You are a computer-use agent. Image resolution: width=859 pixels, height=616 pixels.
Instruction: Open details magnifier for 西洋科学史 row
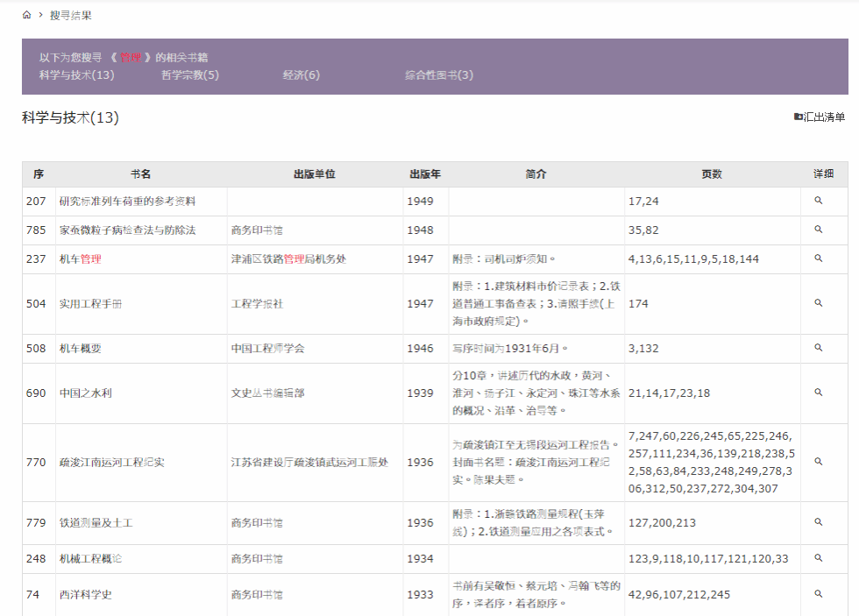pos(818,594)
